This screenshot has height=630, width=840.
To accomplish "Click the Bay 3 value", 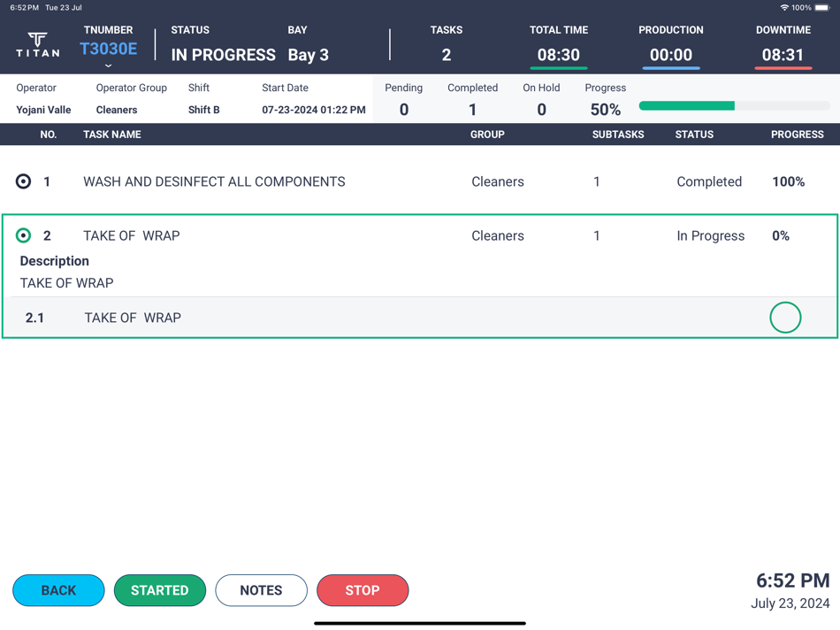I will (308, 55).
